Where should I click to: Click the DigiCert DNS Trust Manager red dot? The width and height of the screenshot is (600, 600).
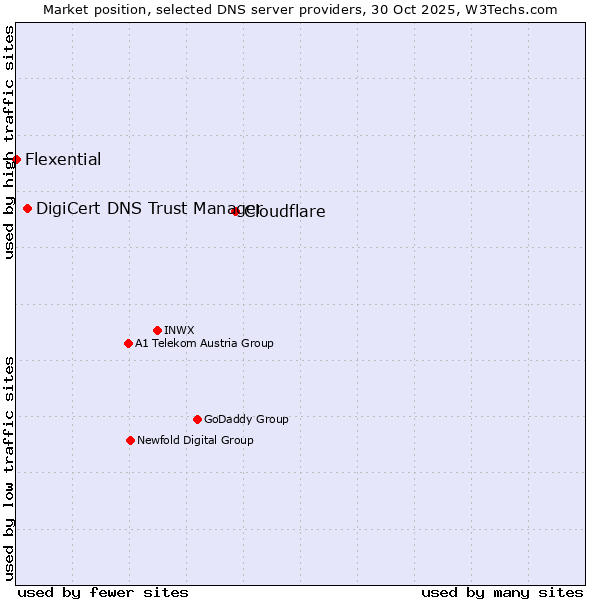click(28, 208)
